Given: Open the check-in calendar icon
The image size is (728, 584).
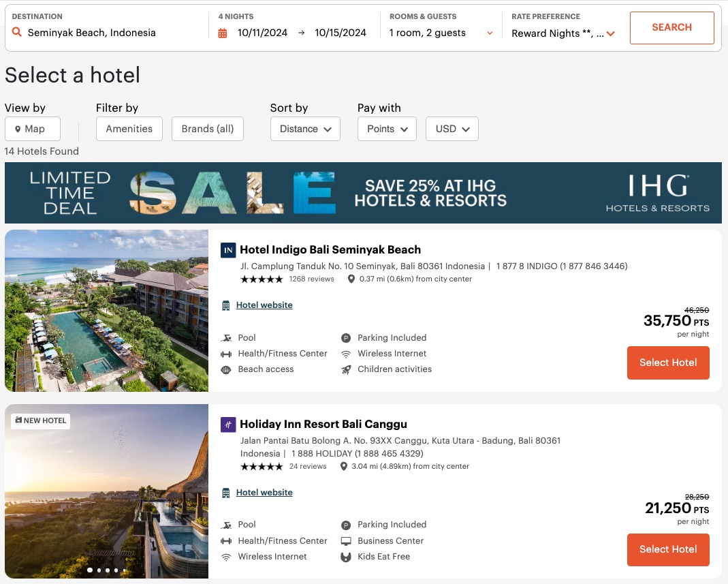Looking at the screenshot, I should tap(223, 32).
